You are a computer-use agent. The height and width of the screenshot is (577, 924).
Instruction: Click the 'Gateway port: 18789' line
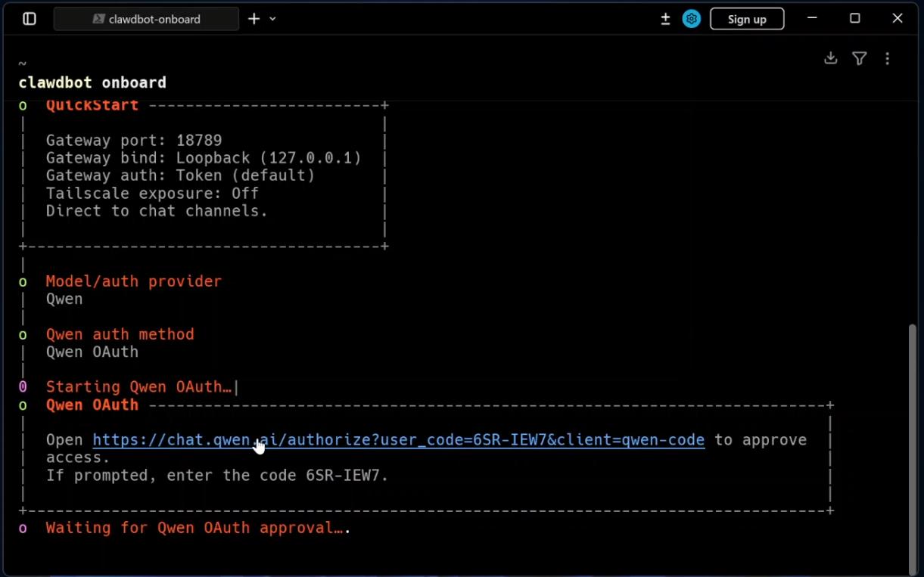(x=134, y=140)
